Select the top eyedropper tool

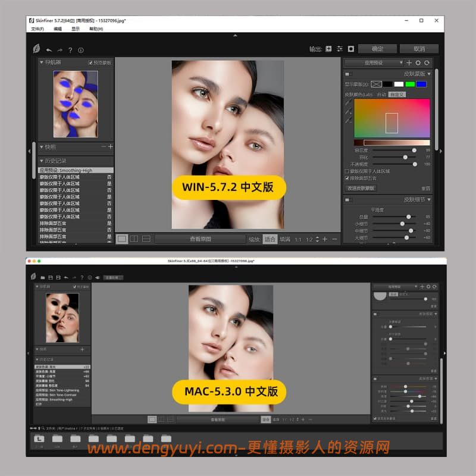coord(348,103)
